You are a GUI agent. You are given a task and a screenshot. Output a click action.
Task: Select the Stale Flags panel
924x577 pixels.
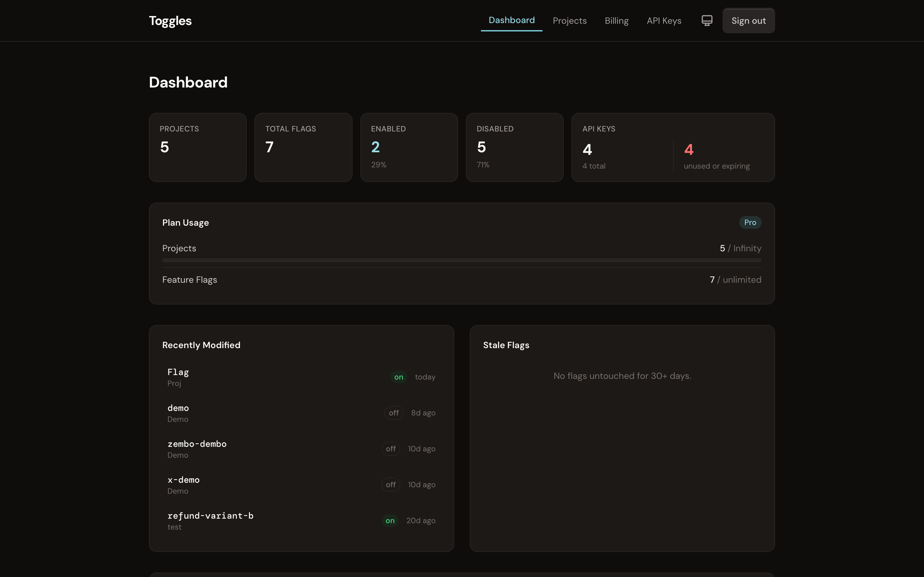(622, 438)
